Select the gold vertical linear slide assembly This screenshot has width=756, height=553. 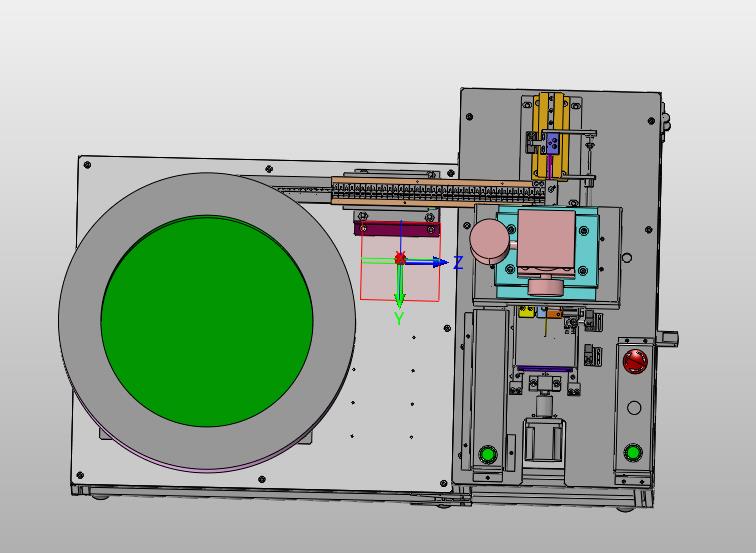pos(552,136)
